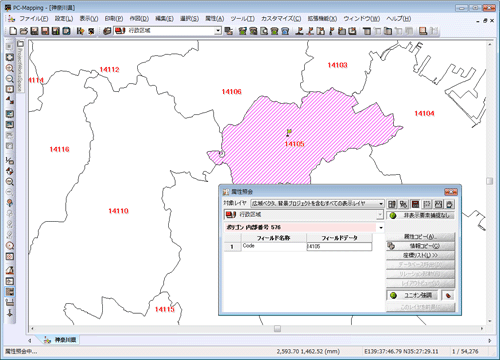Toggle the ユニオン強調 green-light button
500x360 pixels.
[x=412, y=295]
